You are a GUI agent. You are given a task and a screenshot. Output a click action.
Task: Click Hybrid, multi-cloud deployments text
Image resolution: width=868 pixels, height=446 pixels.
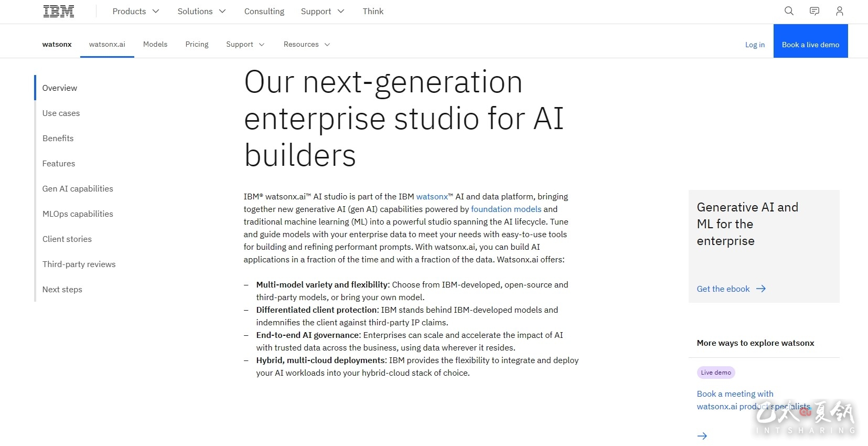[x=320, y=360]
